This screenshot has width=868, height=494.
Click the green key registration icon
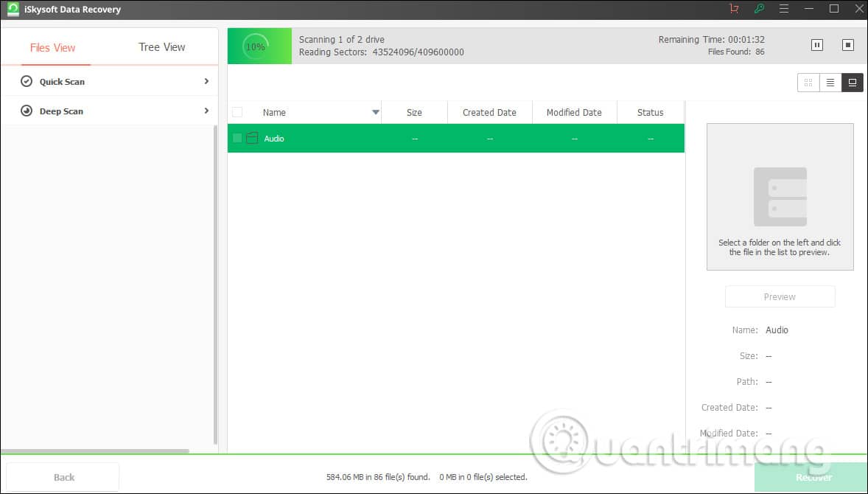[x=759, y=9]
